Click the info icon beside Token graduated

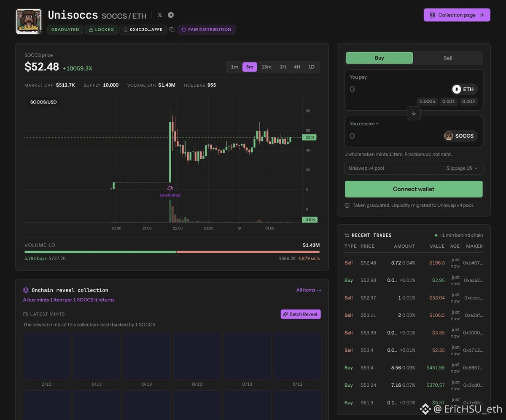347,206
